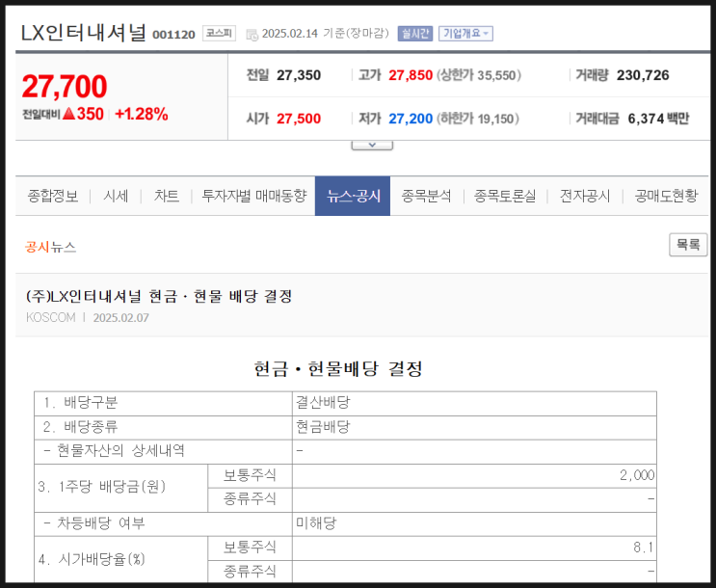
Task: Click the KOSCOM source label
Action: click(51, 317)
